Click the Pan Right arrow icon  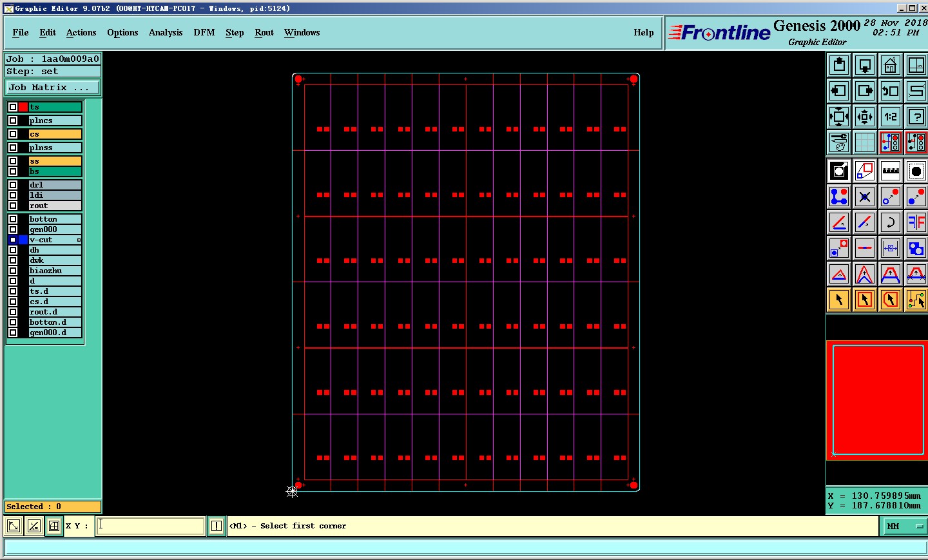coord(865,91)
